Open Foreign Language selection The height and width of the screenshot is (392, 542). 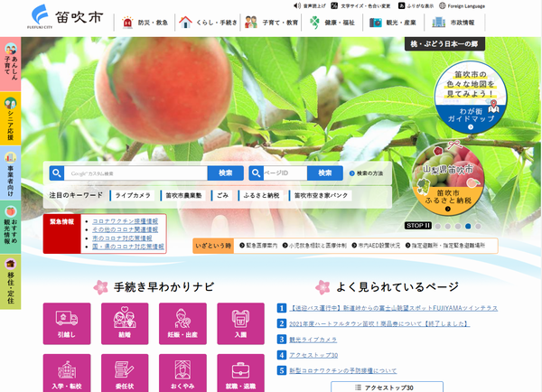[x=462, y=6]
